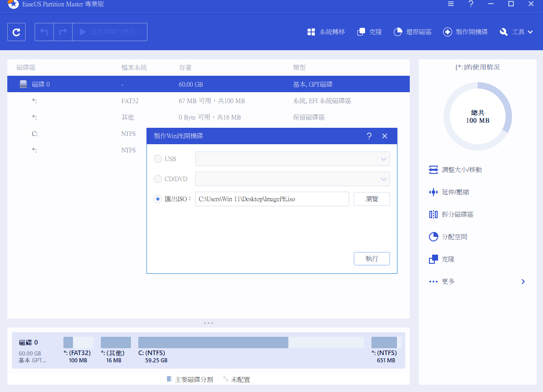Select the C: NTFS partition row

(x=77, y=134)
